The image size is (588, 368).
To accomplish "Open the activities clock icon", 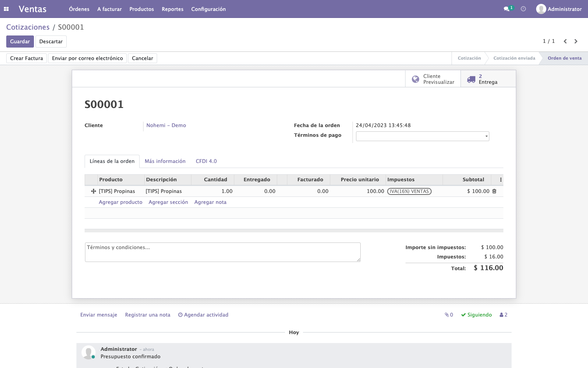I will click(x=523, y=9).
